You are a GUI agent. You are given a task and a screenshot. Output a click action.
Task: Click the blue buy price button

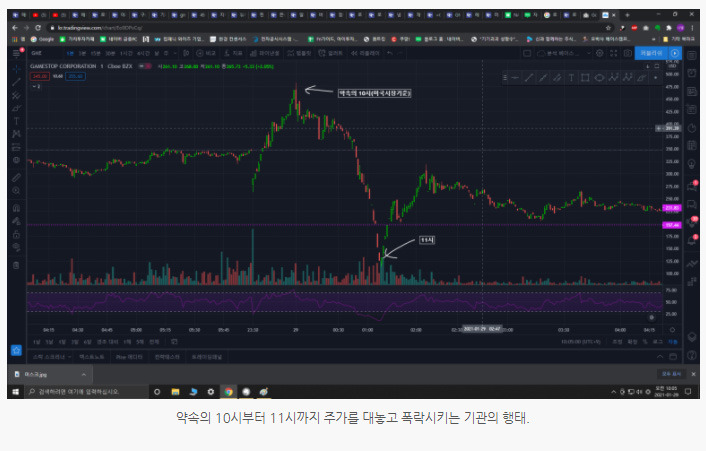point(75,76)
